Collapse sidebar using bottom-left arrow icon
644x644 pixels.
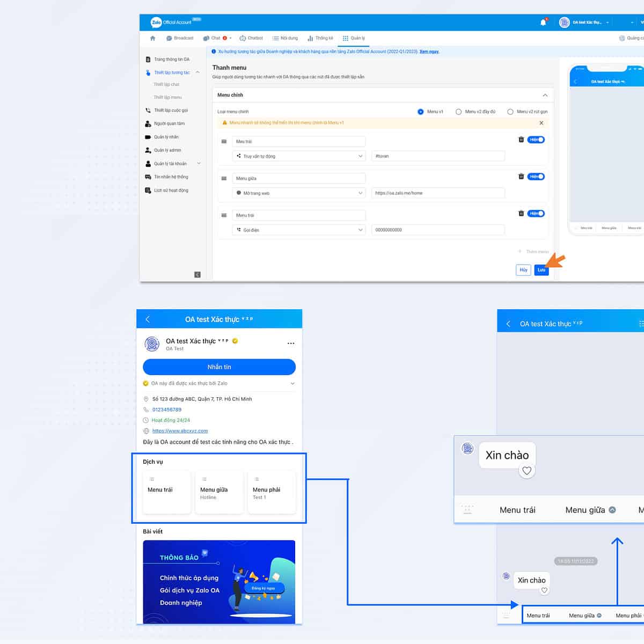tap(197, 274)
